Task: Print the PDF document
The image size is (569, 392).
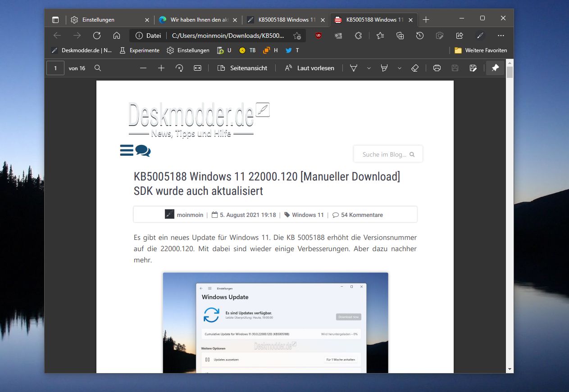Action: [437, 68]
